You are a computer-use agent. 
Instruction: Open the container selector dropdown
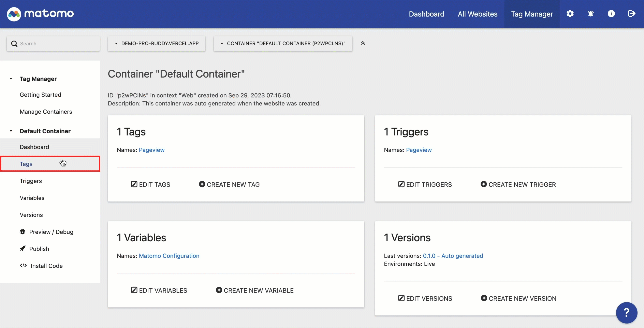(x=283, y=44)
